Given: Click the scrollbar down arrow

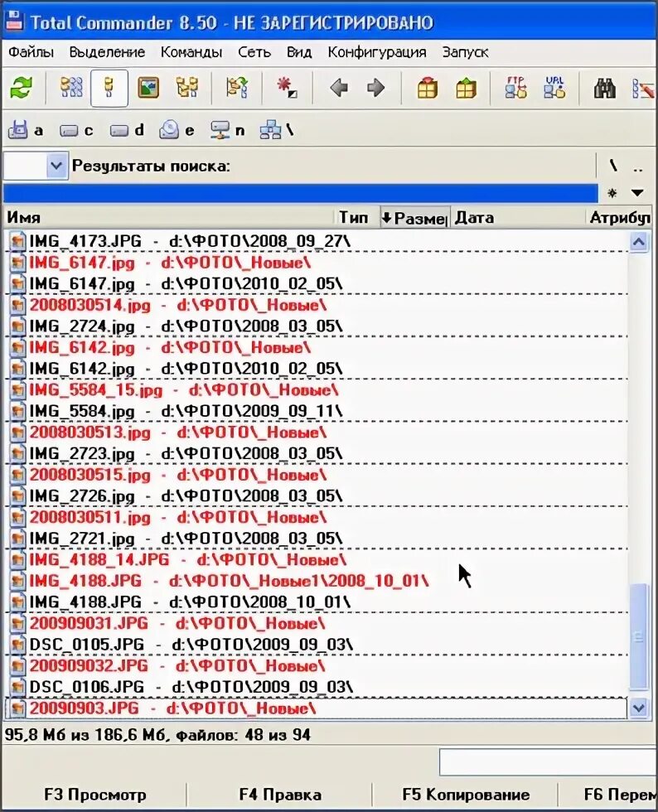Looking at the screenshot, I should (x=639, y=708).
